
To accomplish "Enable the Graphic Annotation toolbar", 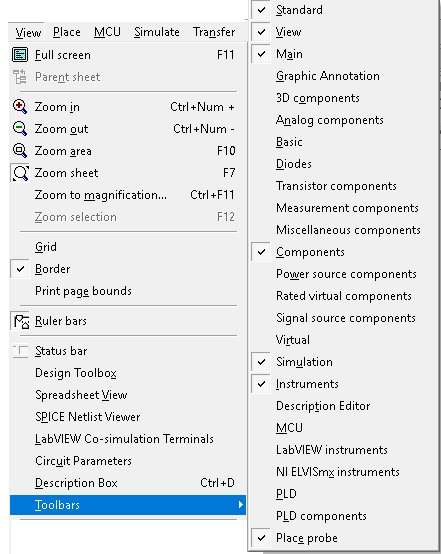I will tap(328, 76).
